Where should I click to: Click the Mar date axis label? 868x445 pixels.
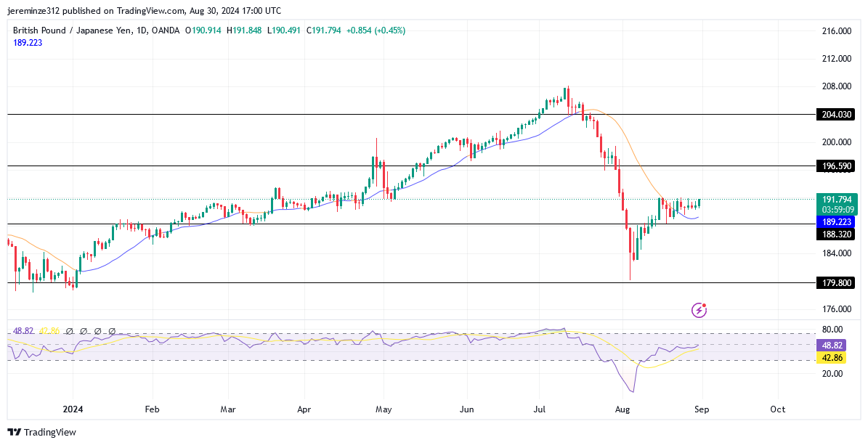pyautogui.click(x=228, y=409)
